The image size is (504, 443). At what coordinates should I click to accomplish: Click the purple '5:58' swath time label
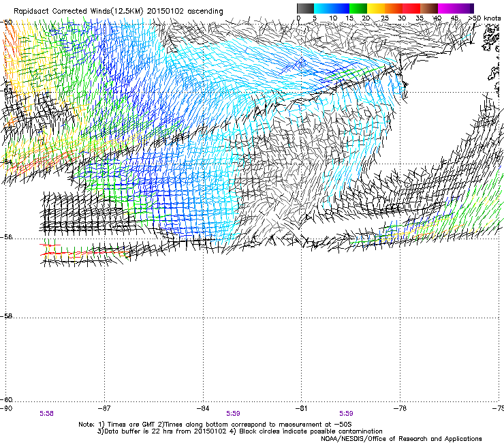(46, 414)
